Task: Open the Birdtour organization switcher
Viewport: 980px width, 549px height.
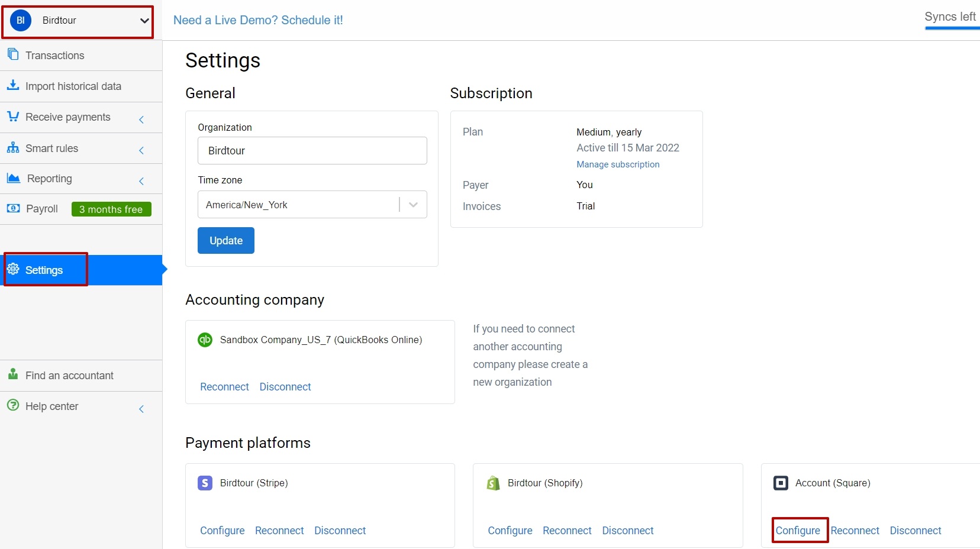Action: click(78, 20)
